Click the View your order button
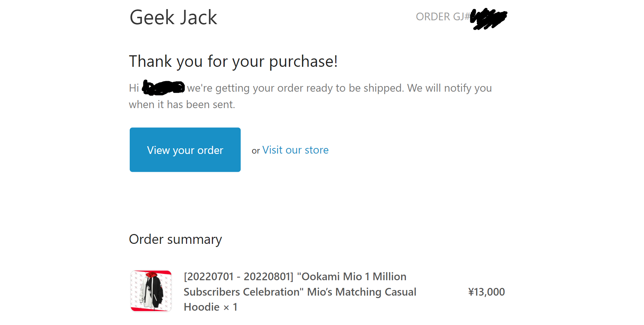The image size is (644, 325). [x=185, y=150]
